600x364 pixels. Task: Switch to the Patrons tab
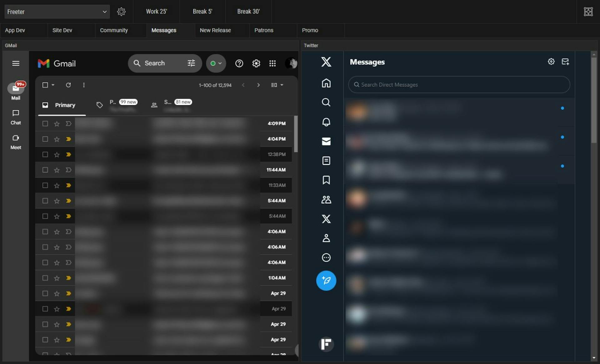264,30
